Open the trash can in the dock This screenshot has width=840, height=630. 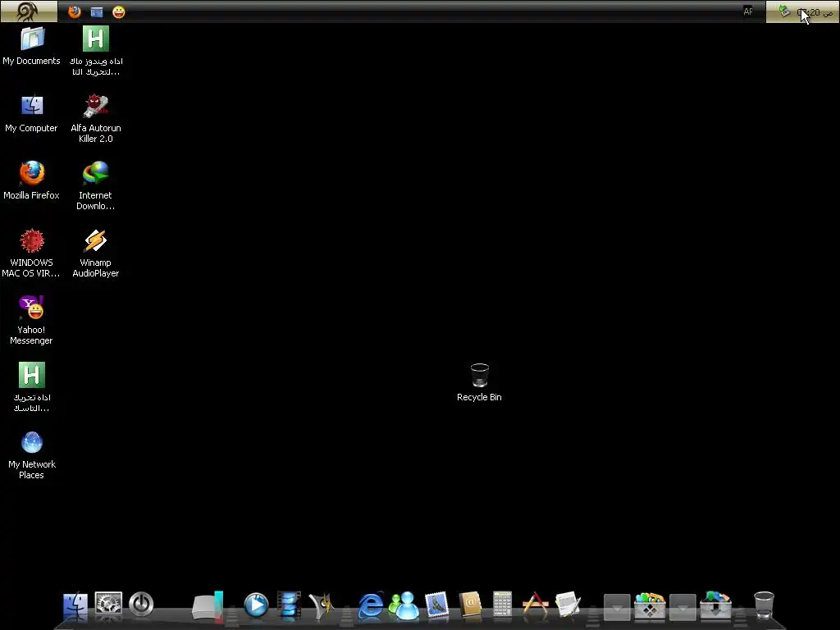point(764,605)
